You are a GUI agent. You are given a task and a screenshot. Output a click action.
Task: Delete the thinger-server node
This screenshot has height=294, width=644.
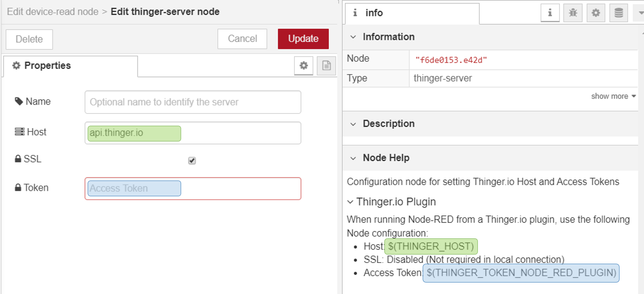click(x=29, y=39)
